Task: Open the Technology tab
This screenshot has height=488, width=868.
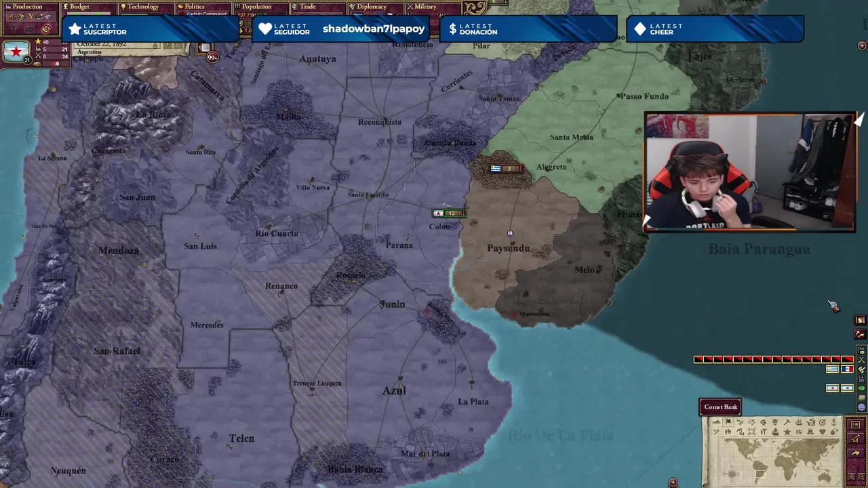Action: (143, 7)
